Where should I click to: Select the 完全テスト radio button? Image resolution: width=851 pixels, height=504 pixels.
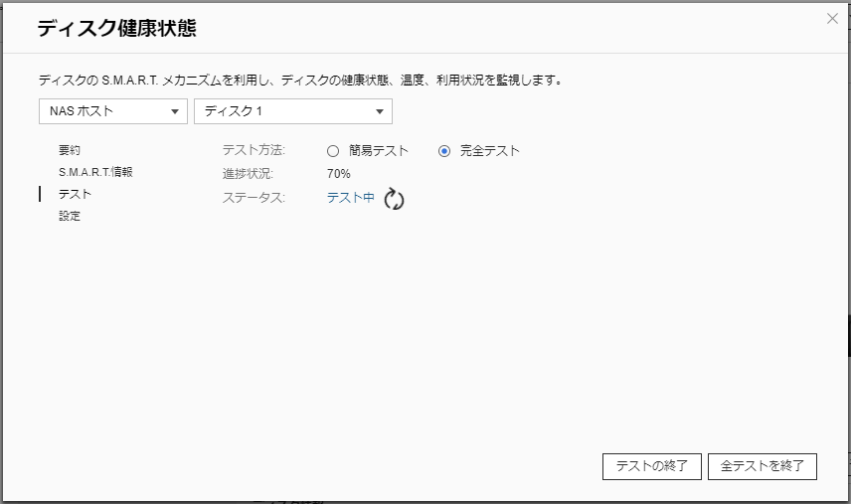pyautogui.click(x=444, y=151)
